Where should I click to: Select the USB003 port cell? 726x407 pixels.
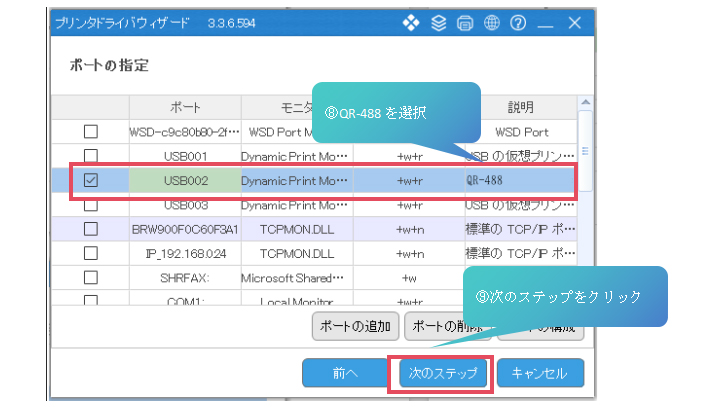click(185, 205)
